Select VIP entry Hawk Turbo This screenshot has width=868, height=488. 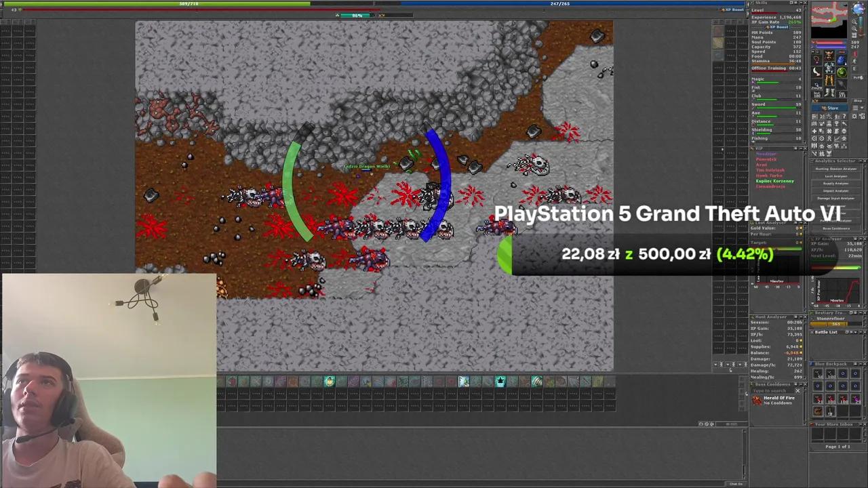[x=768, y=176]
